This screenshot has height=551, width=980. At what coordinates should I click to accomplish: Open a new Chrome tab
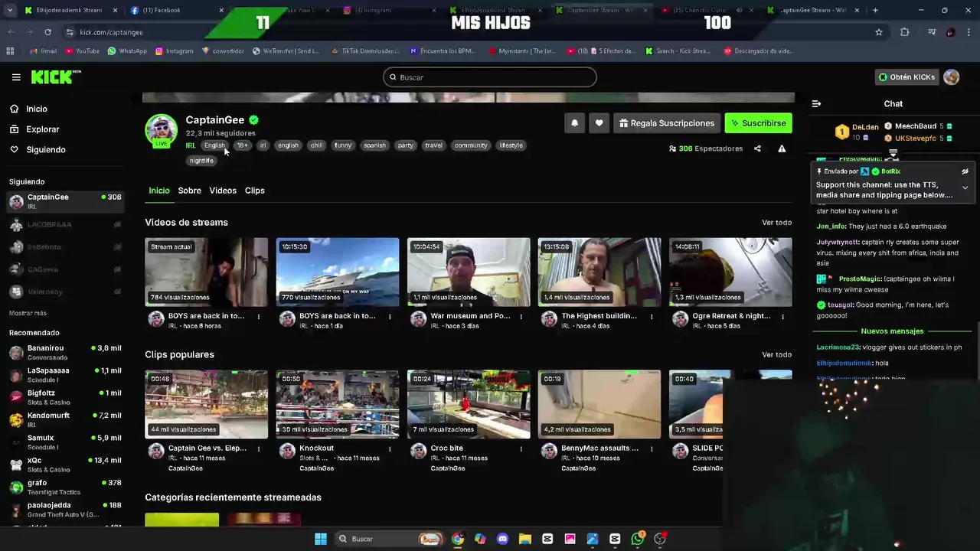(x=875, y=10)
